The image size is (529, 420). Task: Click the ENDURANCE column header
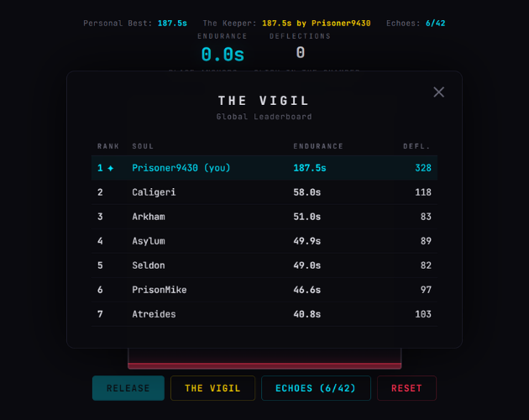pos(318,146)
